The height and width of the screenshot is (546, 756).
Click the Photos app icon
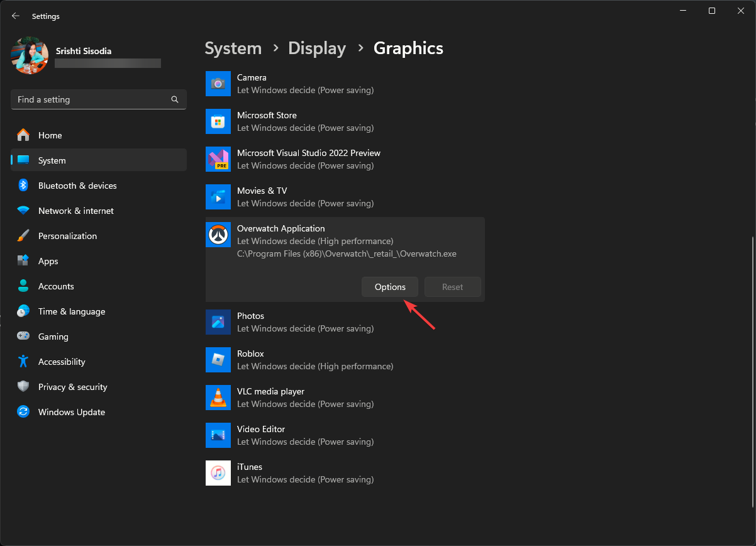pos(218,322)
